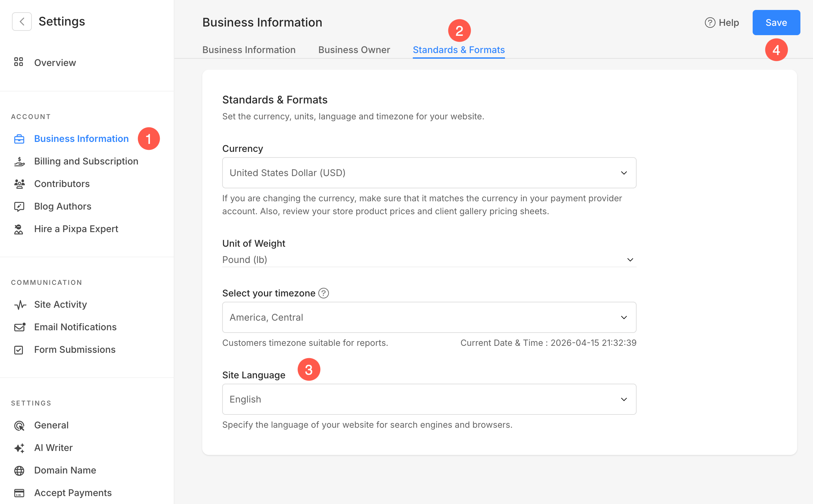Image resolution: width=813 pixels, height=504 pixels.
Task: Click the Domain Name globe icon
Action: (x=19, y=470)
